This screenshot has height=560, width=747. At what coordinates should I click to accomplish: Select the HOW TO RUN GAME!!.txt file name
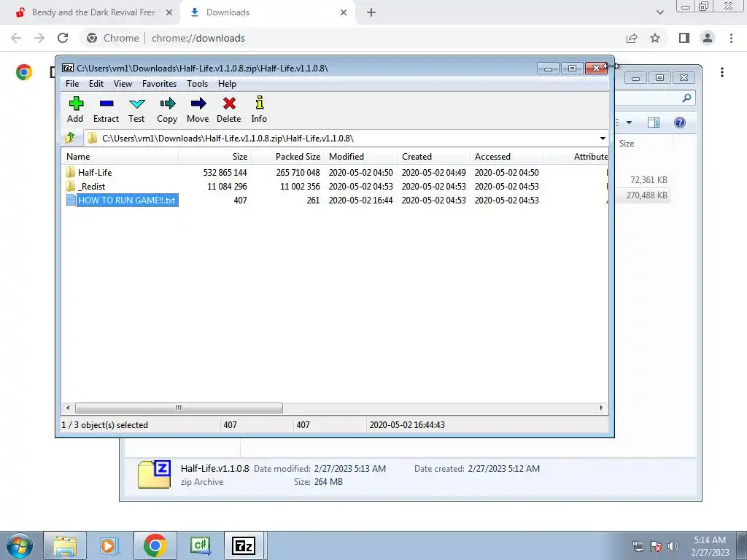pyautogui.click(x=127, y=200)
